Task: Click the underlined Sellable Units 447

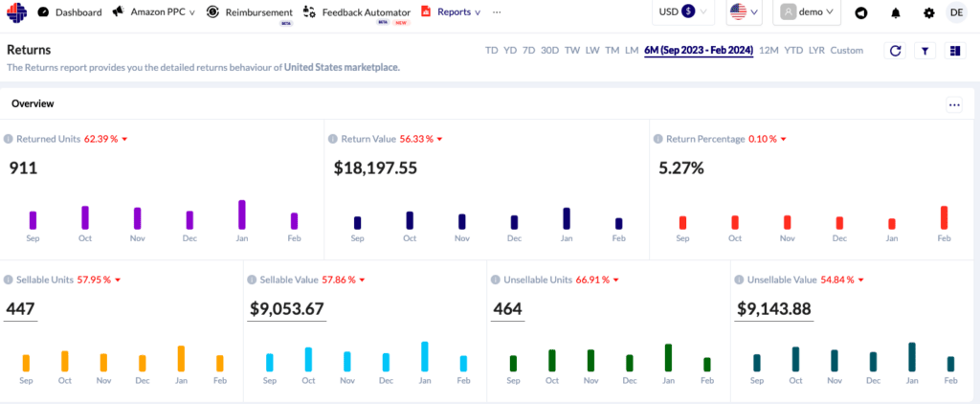Action: [21, 309]
